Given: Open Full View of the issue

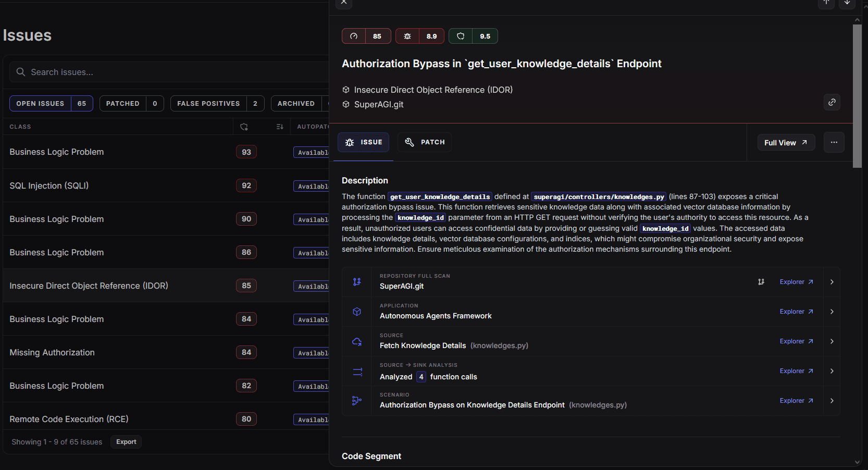Looking at the screenshot, I should point(786,143).
